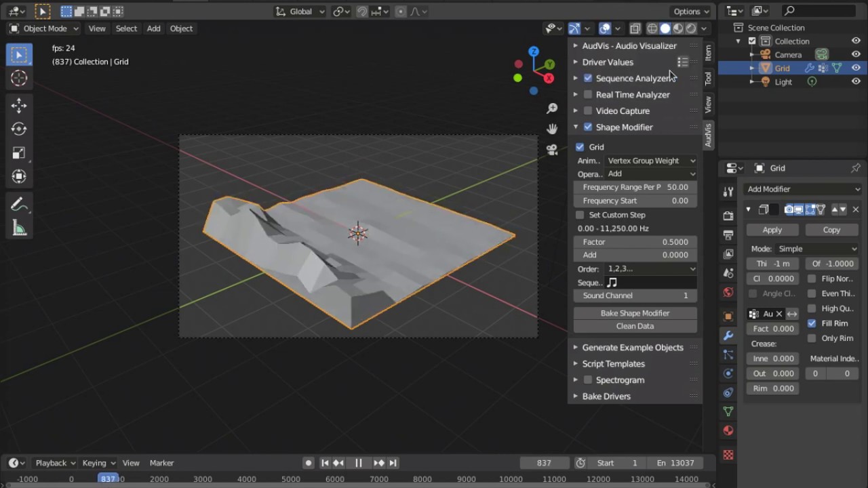Pause the animation playback
This screenshot has height=488, width=868.
pyautogui.click(x=358, y=463)
